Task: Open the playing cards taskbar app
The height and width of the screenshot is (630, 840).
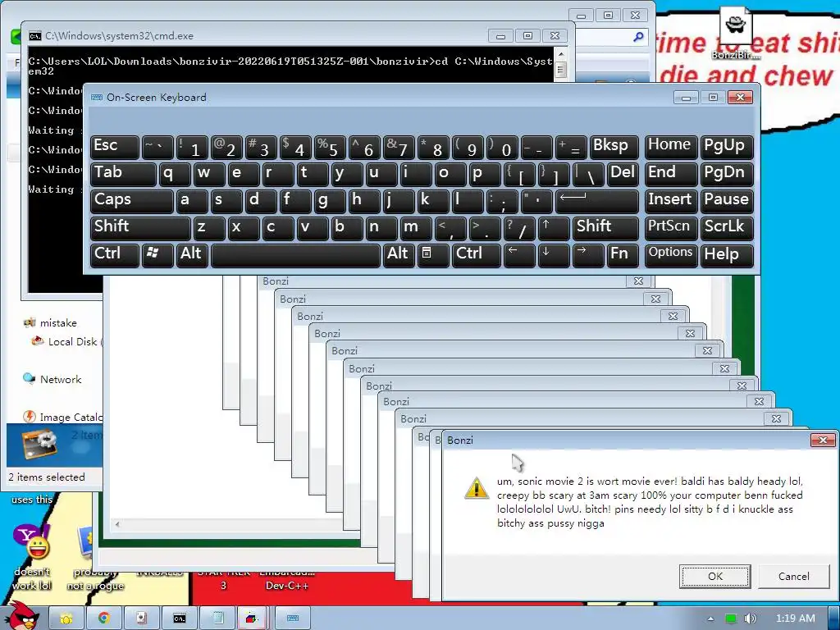Action: pos(141,619)
